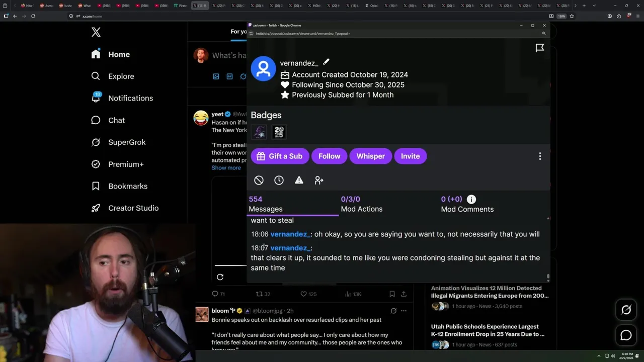The image size is (644, 362).
Task: Click the Whisper button
Action: point(370,156)
